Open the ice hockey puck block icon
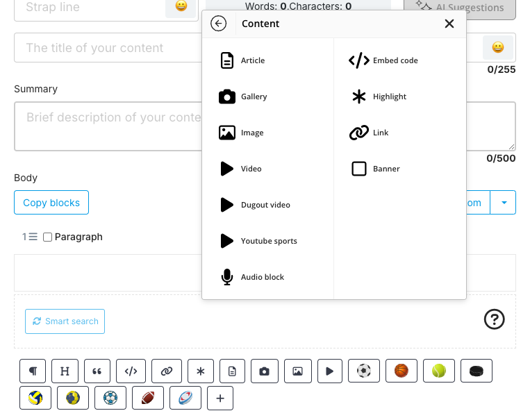530x420 pixels. tap(477, 371)
